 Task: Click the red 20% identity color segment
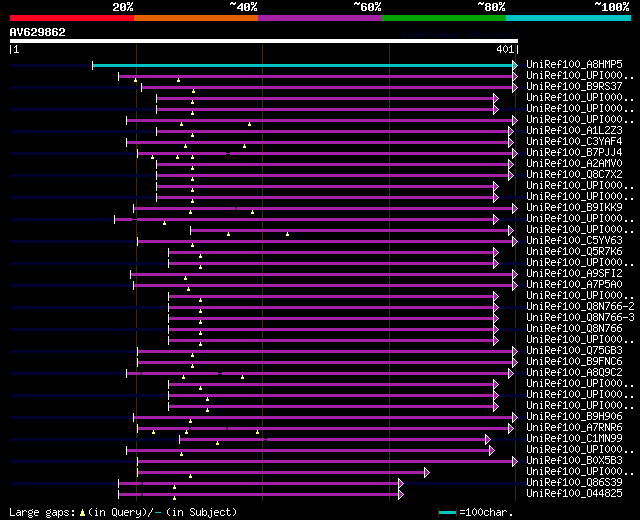tap(72, 18)
